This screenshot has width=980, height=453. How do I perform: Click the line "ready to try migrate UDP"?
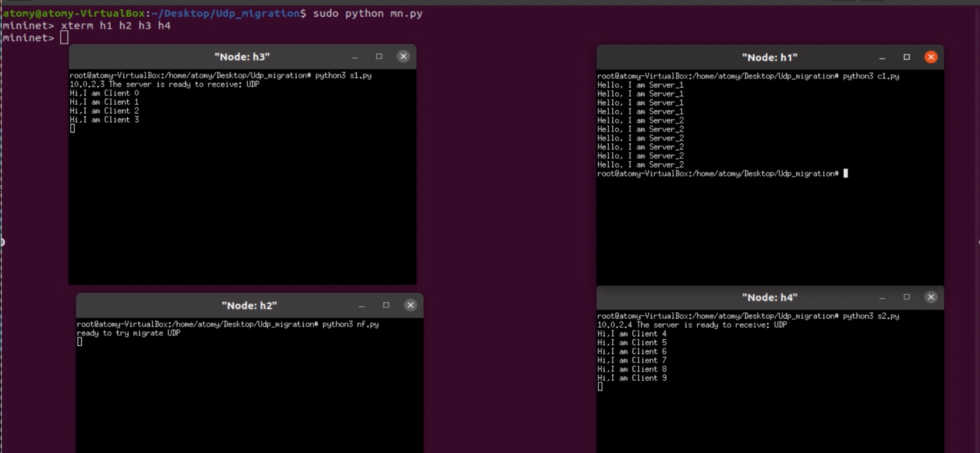pyautogui.click(x=129, y=333)
